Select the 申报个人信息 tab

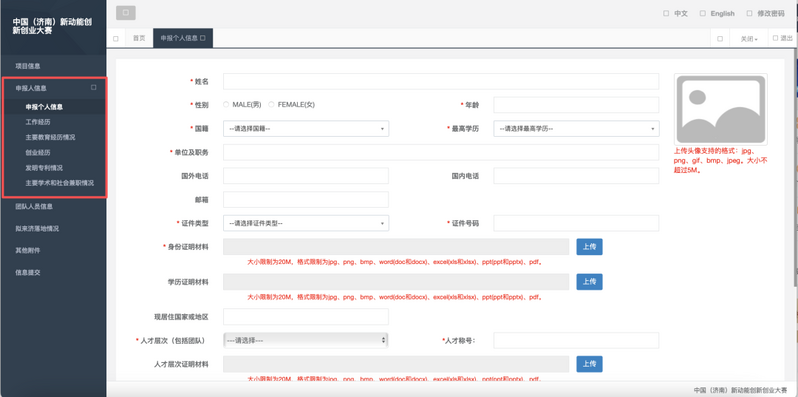coord(183,38)
